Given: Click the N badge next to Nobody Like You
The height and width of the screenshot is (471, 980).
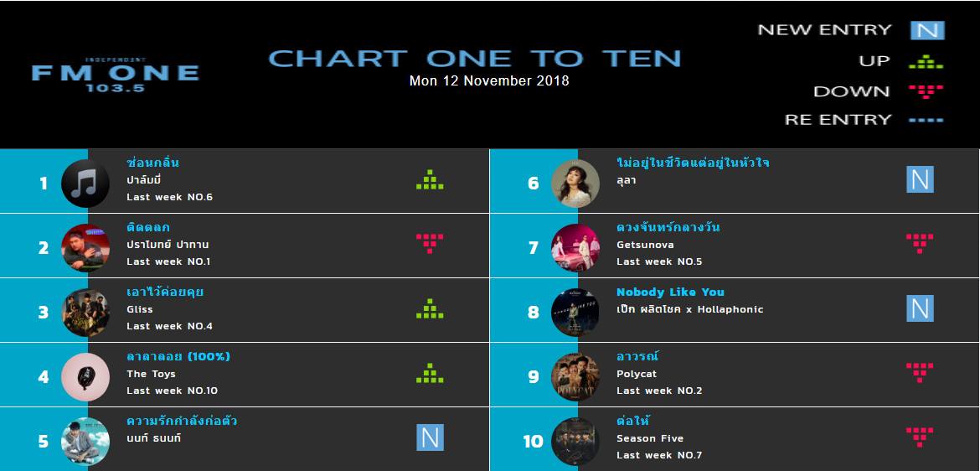Looking at the screenshot, I should [920, 308].
